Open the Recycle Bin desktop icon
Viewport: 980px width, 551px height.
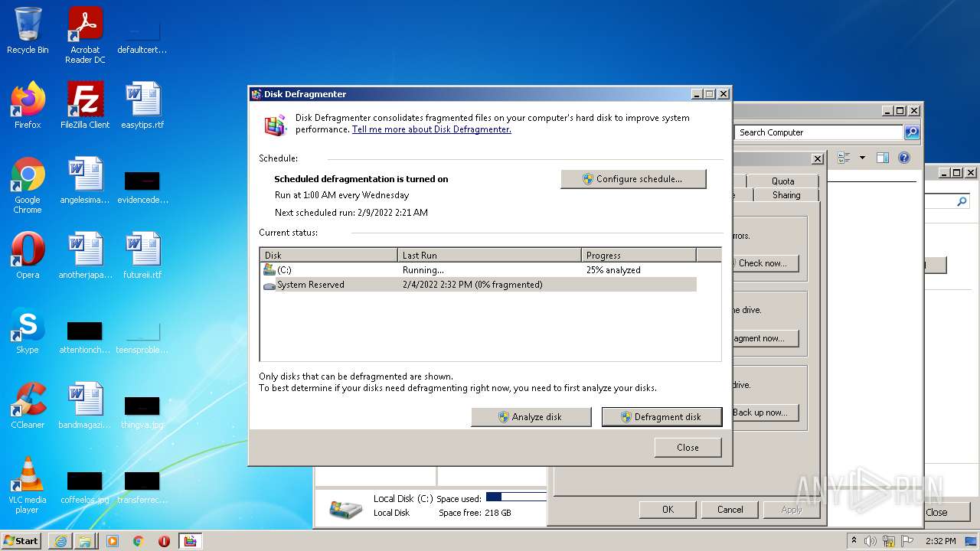(x=28, y=31)
